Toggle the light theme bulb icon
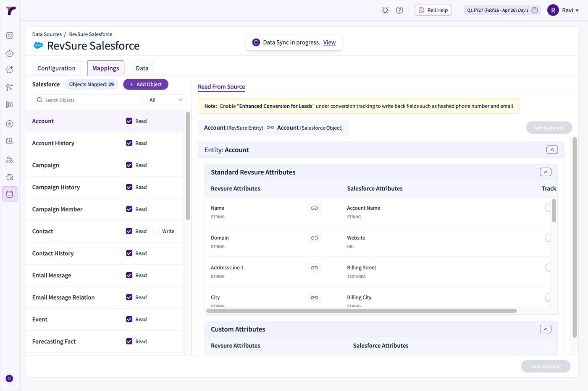The width and height of the screenshot is (588, 391). tap(385, 10)
